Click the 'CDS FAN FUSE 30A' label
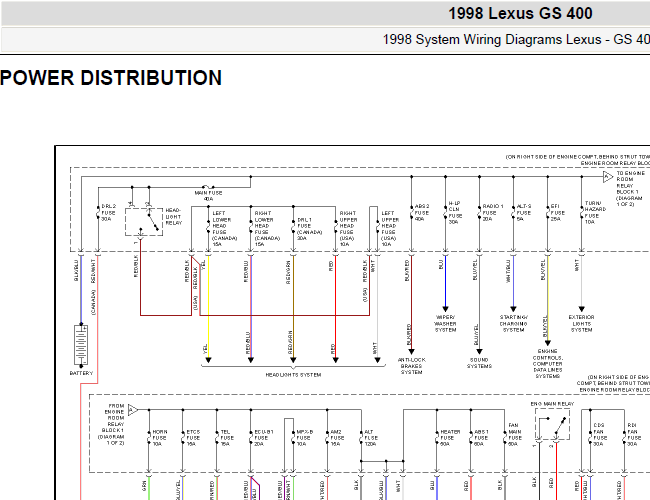Screen dimensions: 650x500 pyautogui.click(x=600, y=434)
